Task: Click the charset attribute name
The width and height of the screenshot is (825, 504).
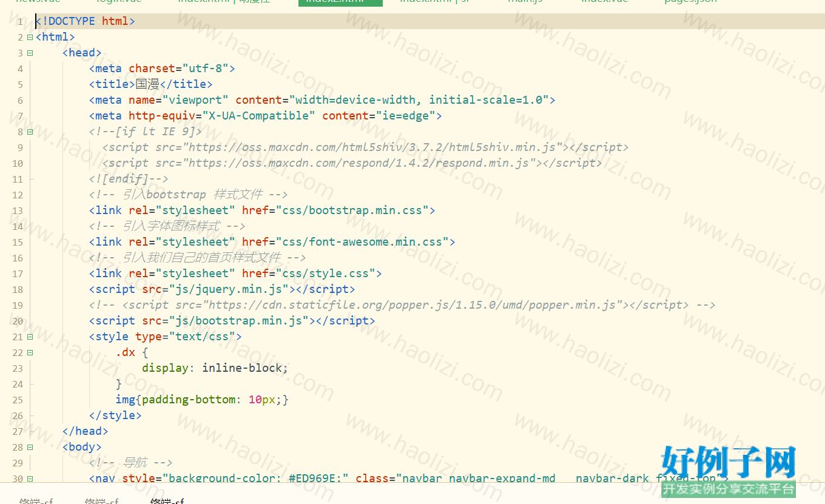Action: pyautogui.click(x=152, y=69)
